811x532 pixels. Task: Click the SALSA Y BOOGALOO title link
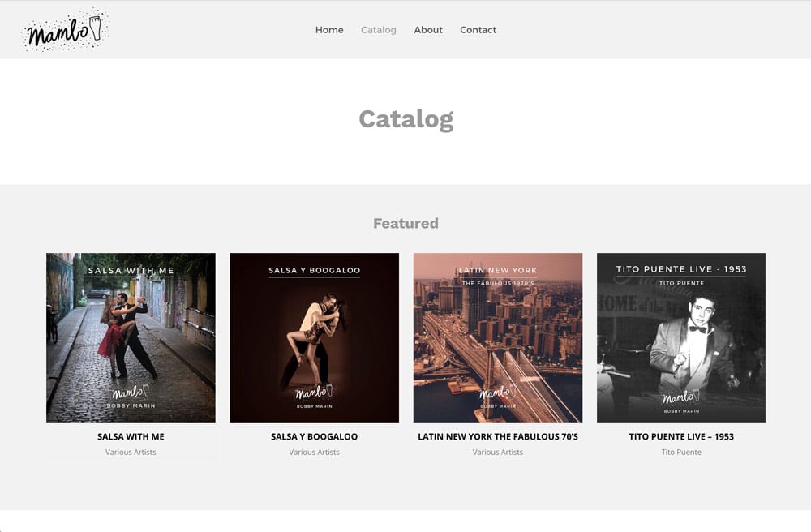coord(314,436)
